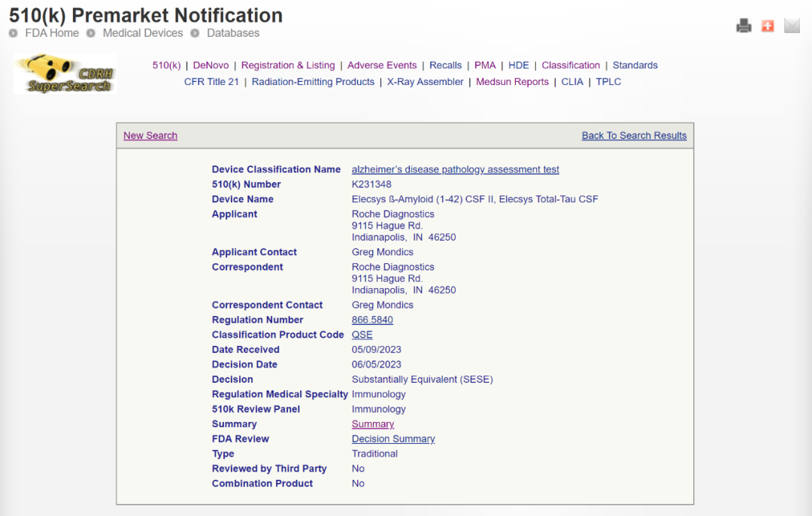This screenshot has width=812, height=516.
Task: Open alzheimer's disease pathology assessment test link
Action: [455, 169]
